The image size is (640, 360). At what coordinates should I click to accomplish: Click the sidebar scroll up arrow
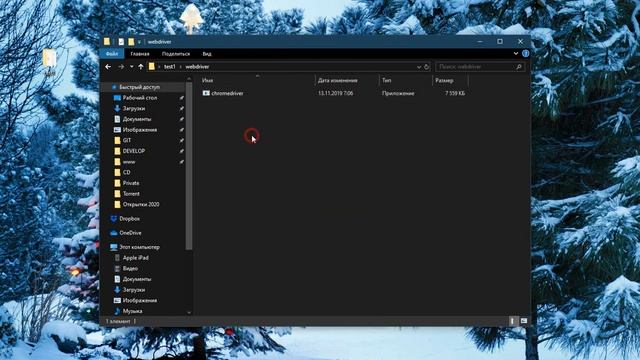pos(189,79)
